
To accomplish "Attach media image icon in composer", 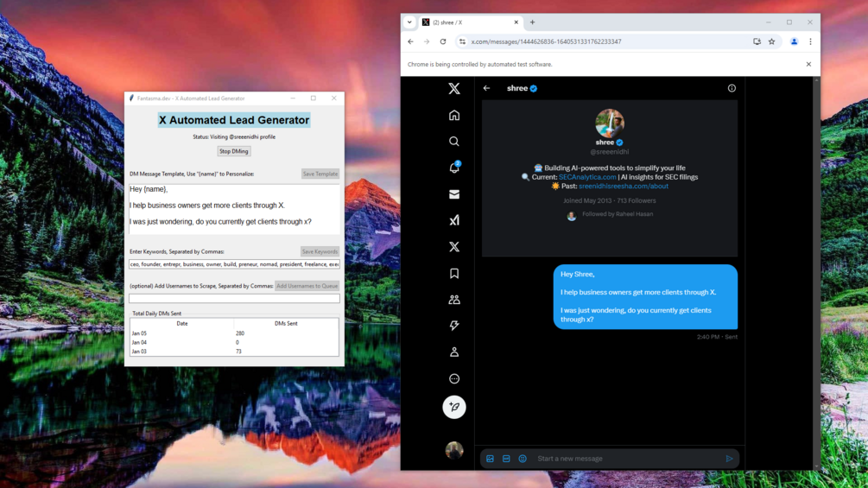I will tap(490, 459).
